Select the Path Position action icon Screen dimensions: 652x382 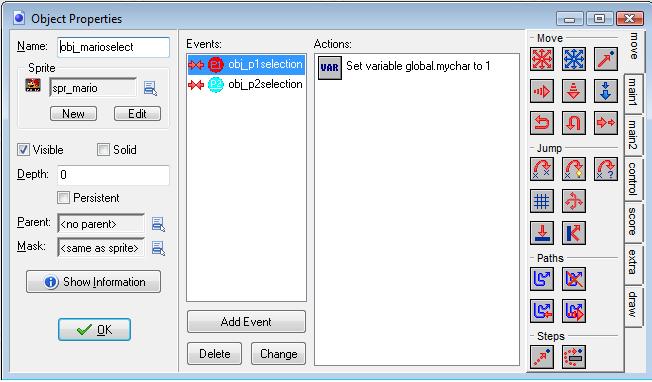[x=542, y=311]
